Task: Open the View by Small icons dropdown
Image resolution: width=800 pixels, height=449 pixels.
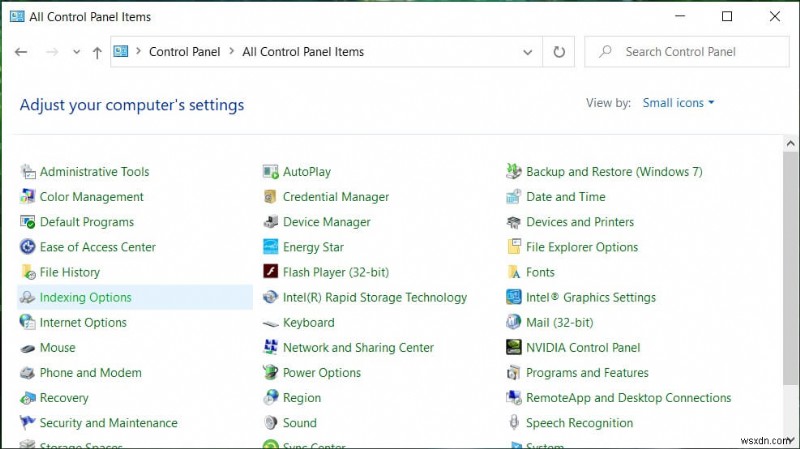Action: point(679,103)
